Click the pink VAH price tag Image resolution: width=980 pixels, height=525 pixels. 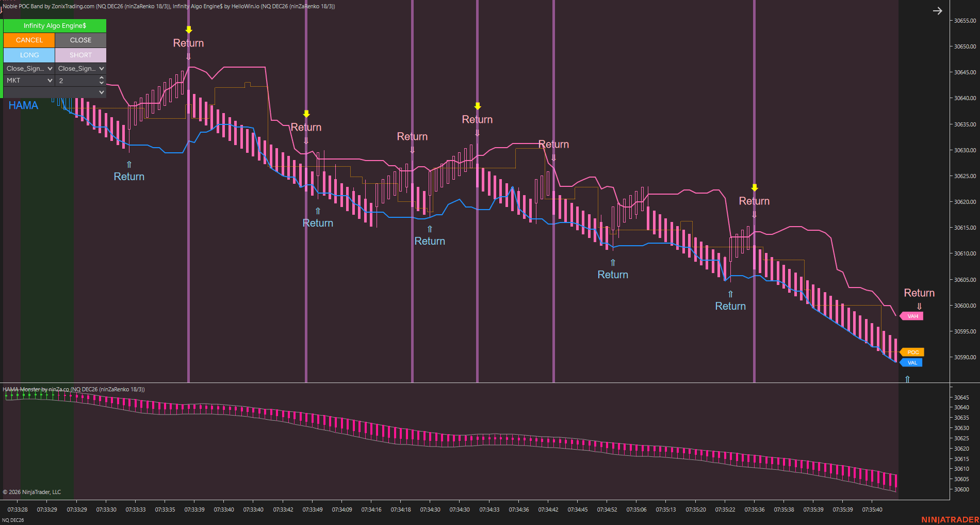(911, 316)
